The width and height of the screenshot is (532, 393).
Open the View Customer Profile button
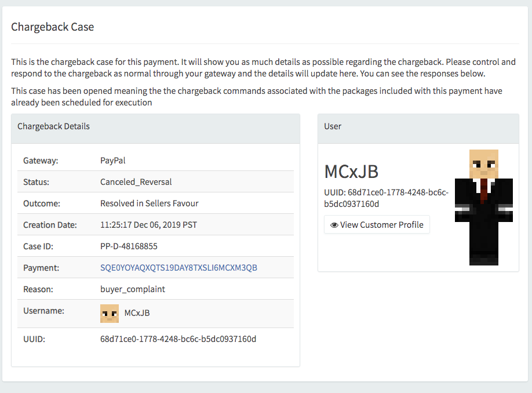[377, 224]
